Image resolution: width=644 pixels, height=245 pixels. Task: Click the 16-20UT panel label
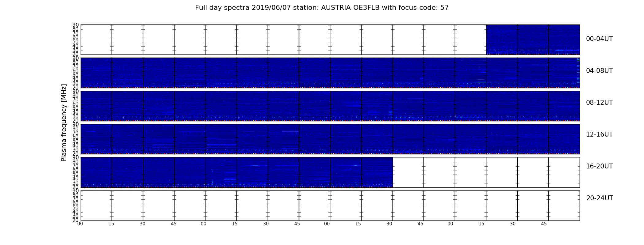point(599,166)
